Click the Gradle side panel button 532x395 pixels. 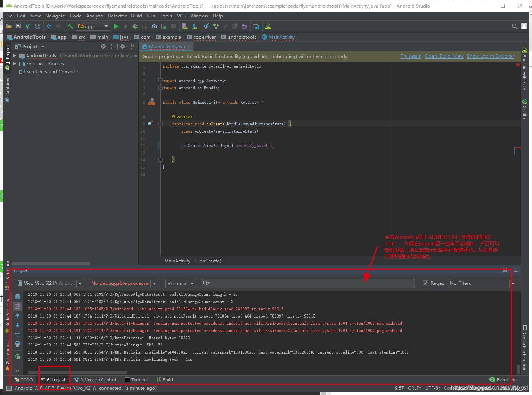pos(525,109)
